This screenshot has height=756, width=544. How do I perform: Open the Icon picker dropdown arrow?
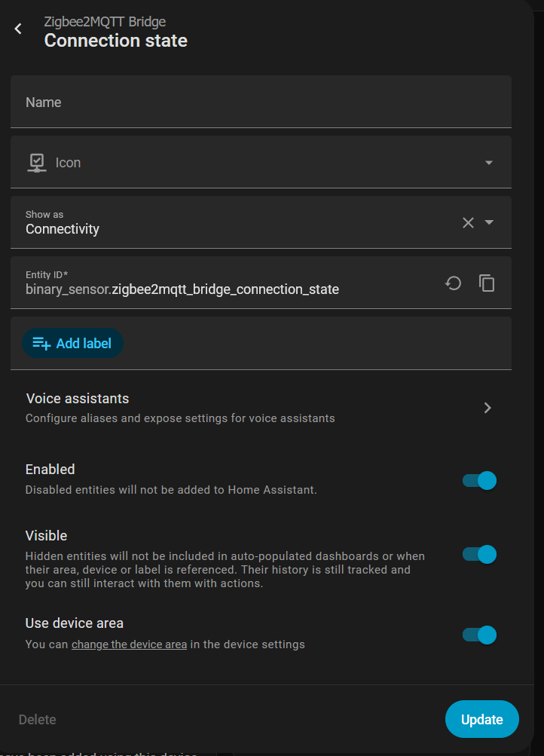pyautogui.click(x=489, y=162)
